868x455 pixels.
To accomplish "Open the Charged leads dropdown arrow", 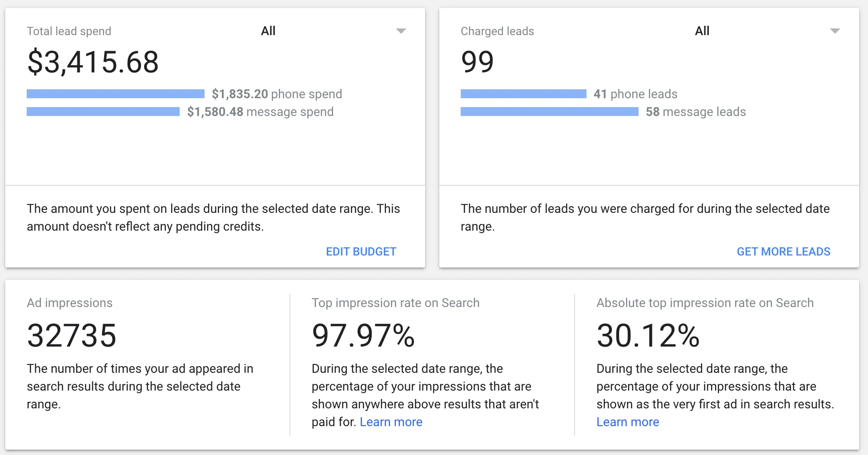I will point(835,31).
